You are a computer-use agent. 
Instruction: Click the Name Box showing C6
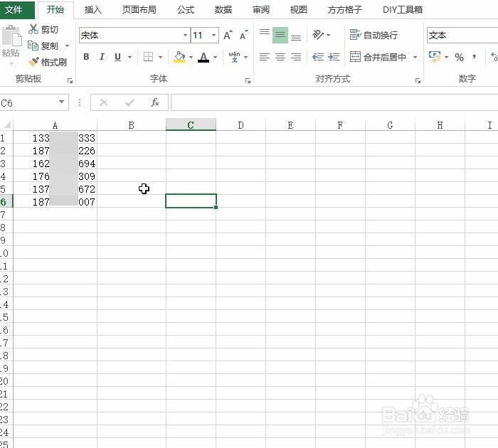coord(28,102)
